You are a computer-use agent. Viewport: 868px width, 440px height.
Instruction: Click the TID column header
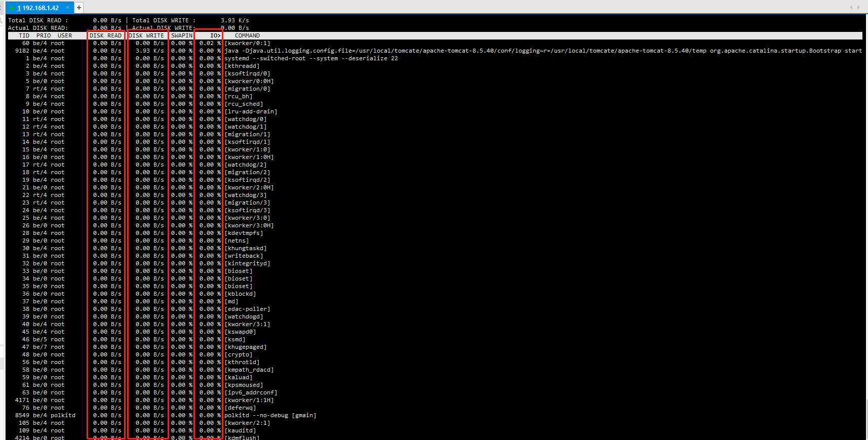point(24,35)
